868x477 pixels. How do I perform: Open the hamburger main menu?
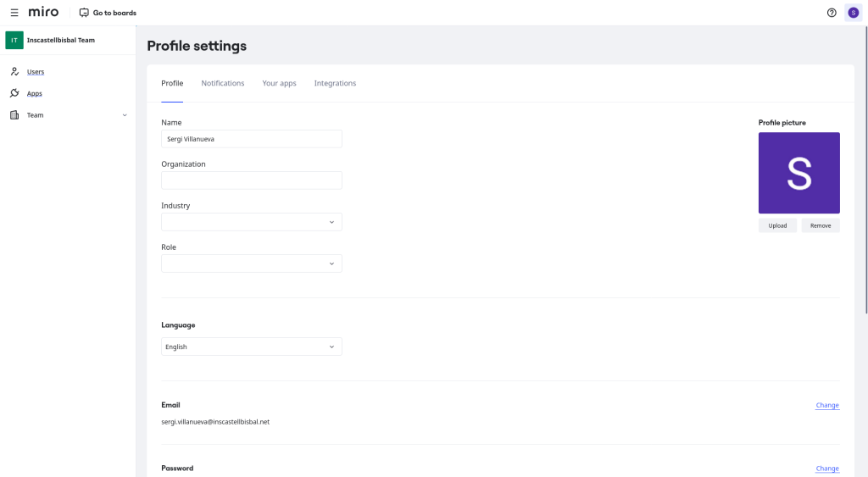tap(14, 13)
